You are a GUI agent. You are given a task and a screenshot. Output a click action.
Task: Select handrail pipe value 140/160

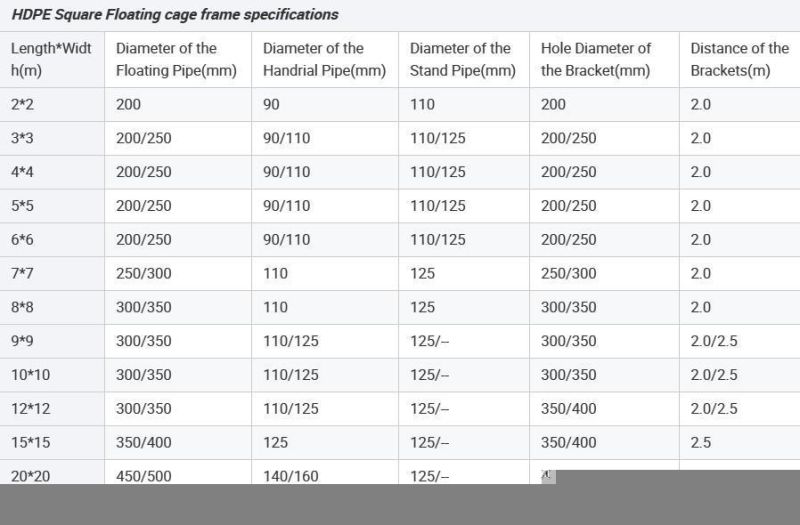pos(290,476)
